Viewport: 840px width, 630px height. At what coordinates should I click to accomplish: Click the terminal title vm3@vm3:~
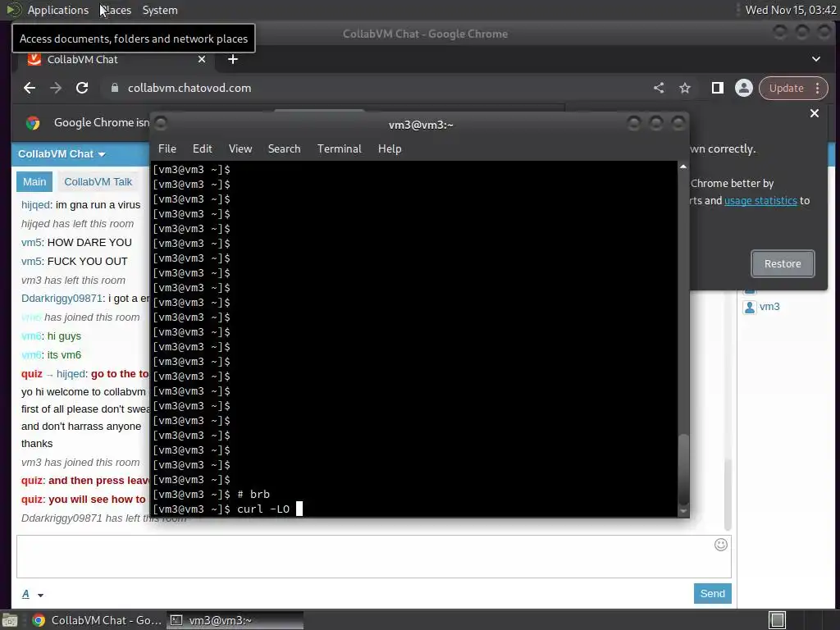tap(421, 125)
